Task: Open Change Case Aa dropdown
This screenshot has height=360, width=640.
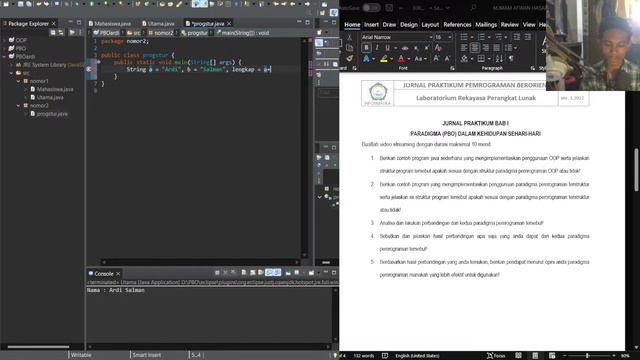Action: (420, 59)
